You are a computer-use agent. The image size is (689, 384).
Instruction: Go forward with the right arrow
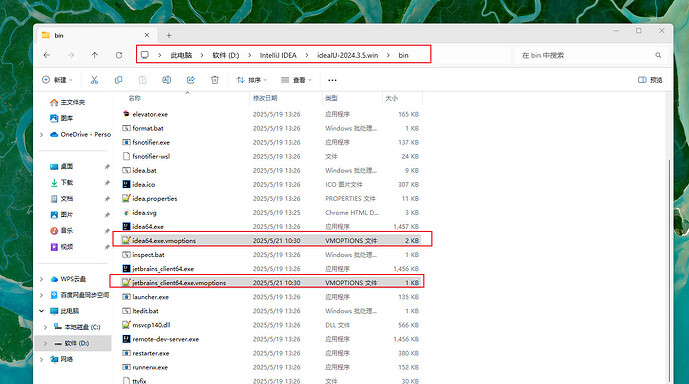tap(71, 55)
